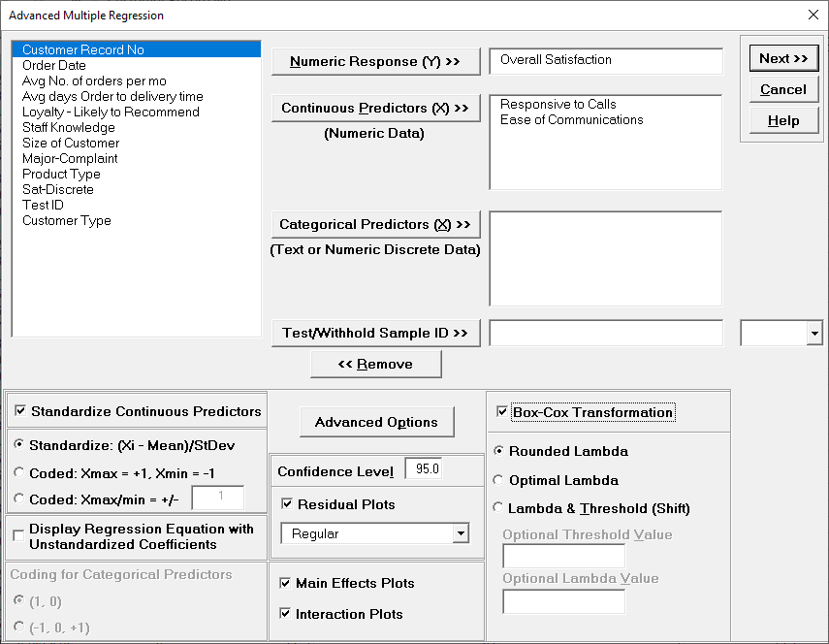The height and width of the screenshot is (644, 829).
Task: Toggle the Box-Cox Transformation checkbox
Action: [502, 412]
